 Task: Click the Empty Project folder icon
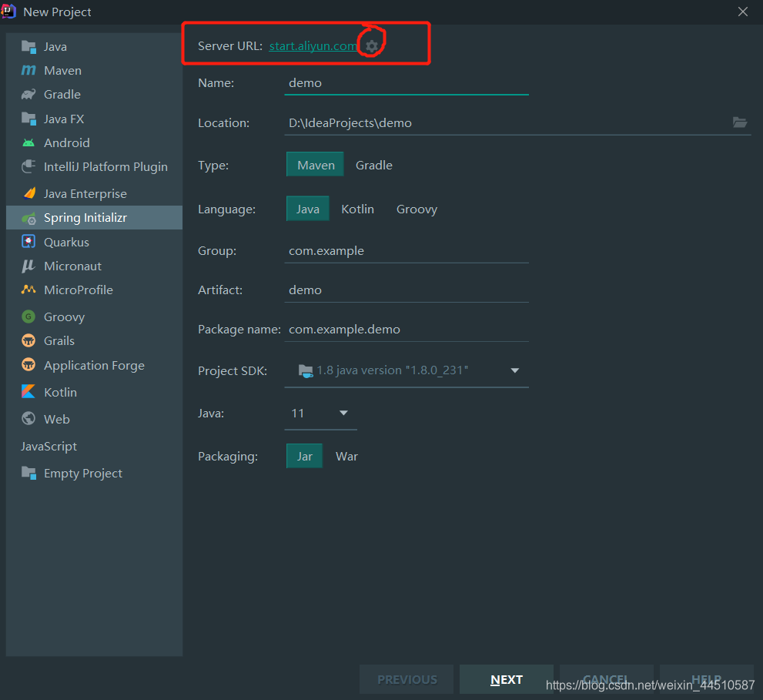click(x=28, y=473)
